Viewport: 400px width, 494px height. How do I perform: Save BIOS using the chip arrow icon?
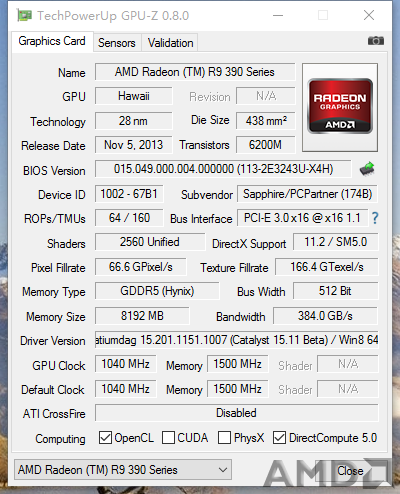click(367, 169)
